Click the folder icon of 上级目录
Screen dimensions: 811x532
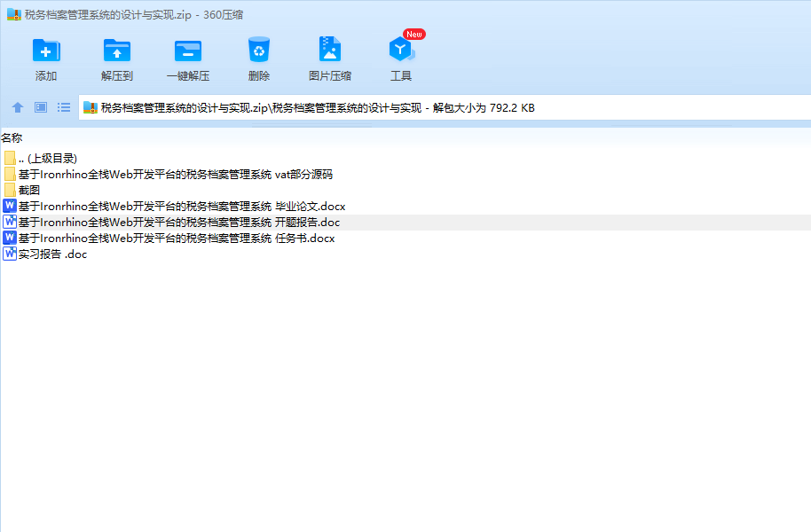tap(9, 158)
